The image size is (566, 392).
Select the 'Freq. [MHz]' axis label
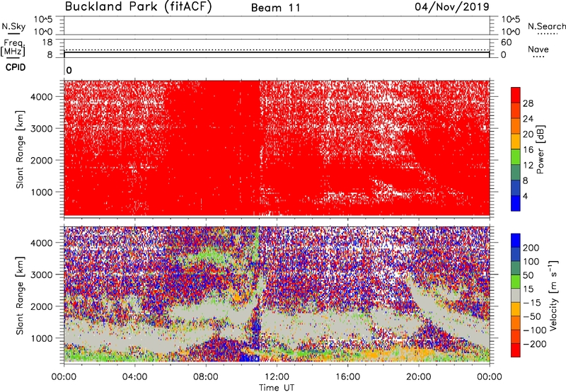pos(13,47)
